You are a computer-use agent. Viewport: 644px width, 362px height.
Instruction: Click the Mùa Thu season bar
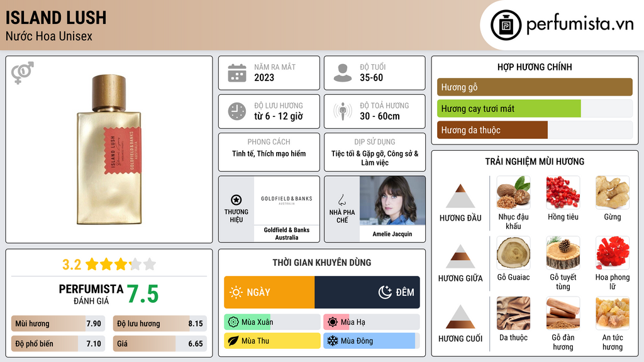272,341
